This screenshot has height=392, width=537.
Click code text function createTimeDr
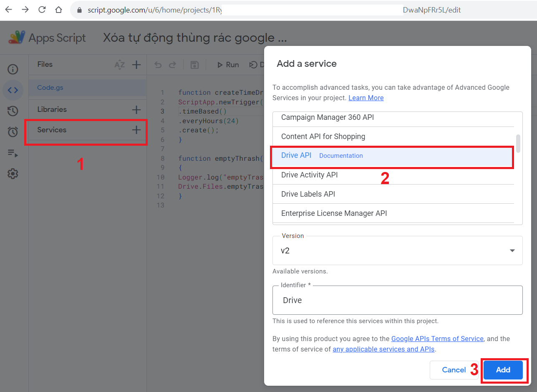click(221, 93)
